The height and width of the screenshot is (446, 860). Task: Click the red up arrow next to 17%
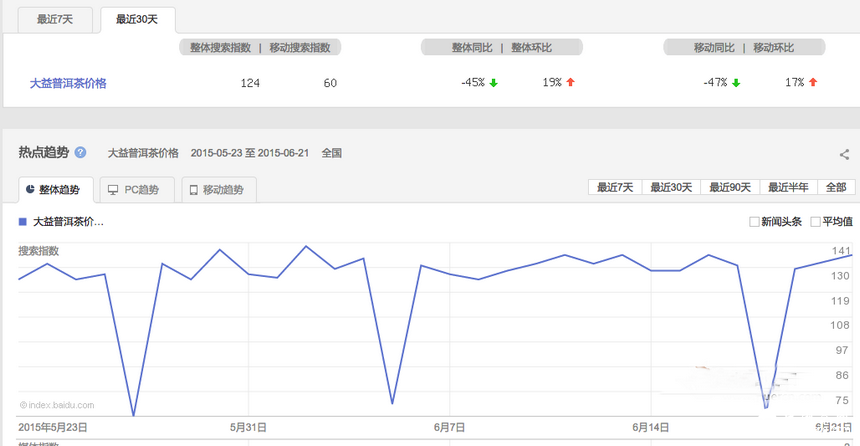(813, 82)
